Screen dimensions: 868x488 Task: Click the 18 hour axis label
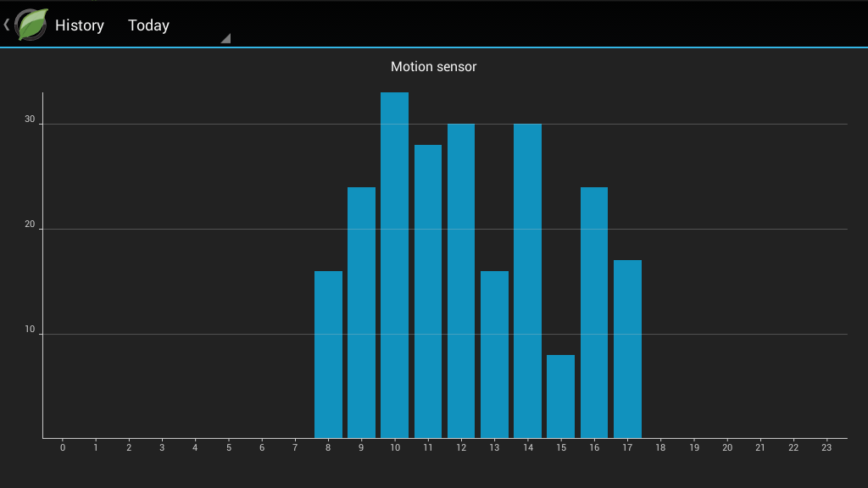[x=660, y=447]
